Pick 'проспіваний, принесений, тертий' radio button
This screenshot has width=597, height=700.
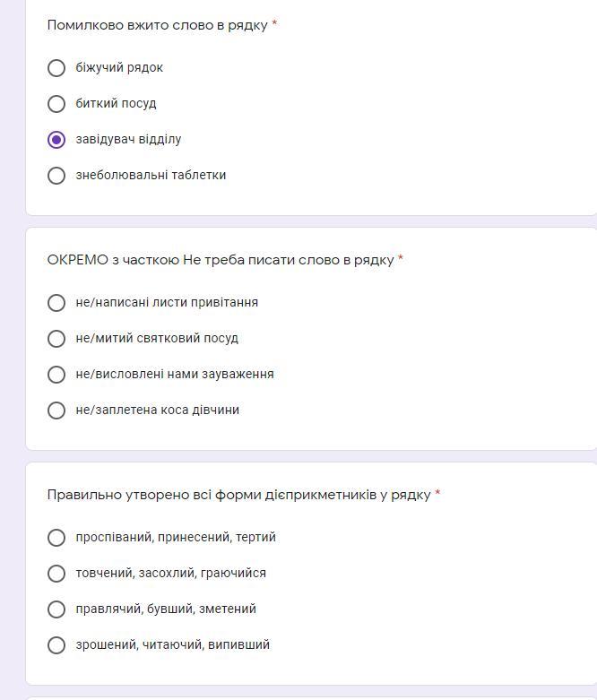click(56, 538)
